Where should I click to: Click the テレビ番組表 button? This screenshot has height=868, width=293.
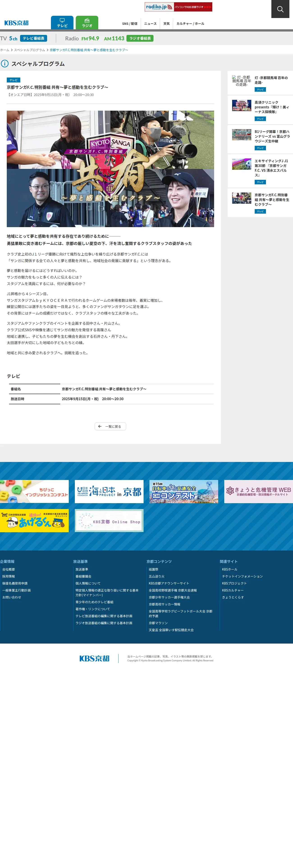coord(33,38)
